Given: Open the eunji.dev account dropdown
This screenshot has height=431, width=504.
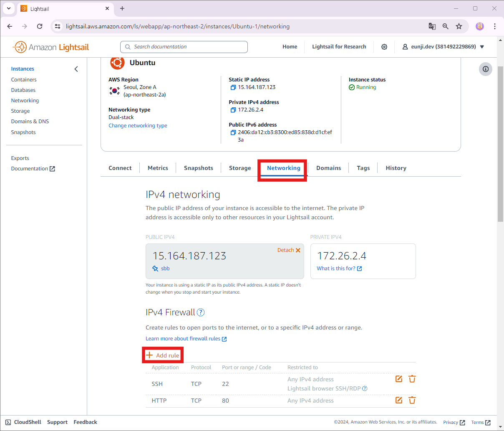Looking at the screenshot, I should click(443, 47).
